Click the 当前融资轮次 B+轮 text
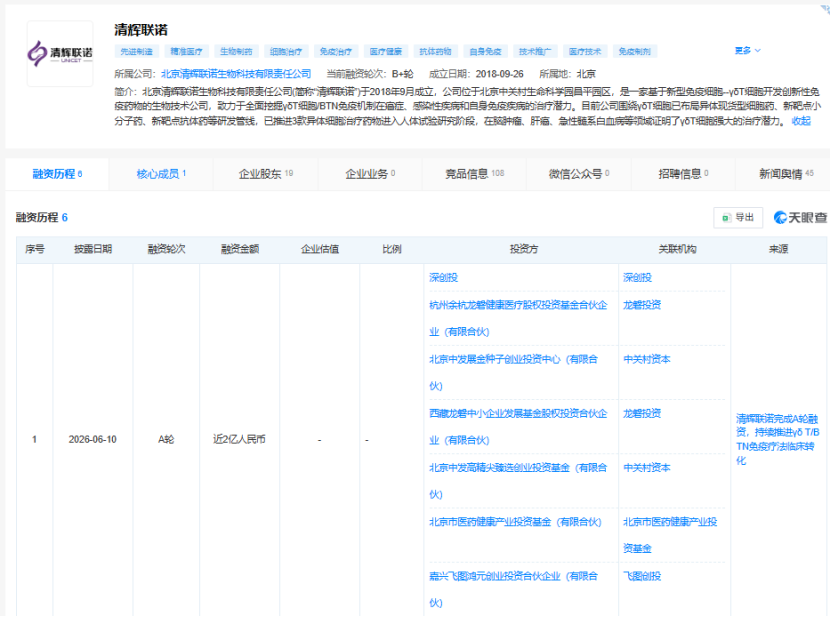The width and height of the screenshot is (830, 617). coord(370,74)
